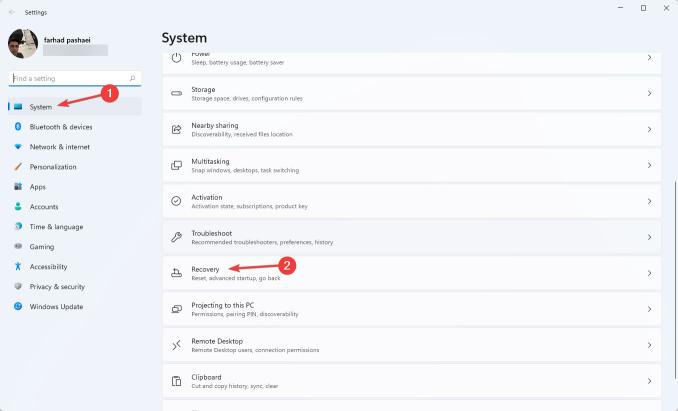Screen dimensions: 678x411
Task: Click the Storage drive icon
Action: click(176, 93)
